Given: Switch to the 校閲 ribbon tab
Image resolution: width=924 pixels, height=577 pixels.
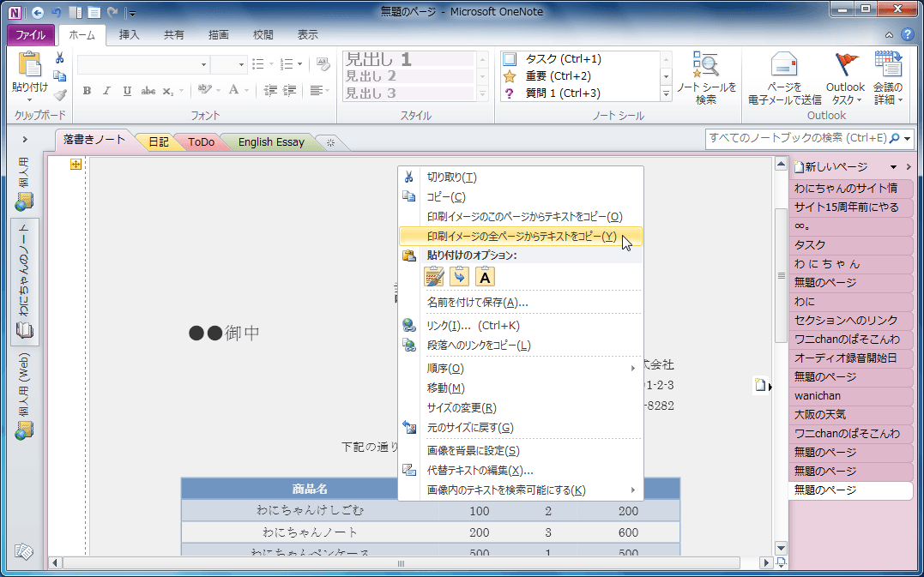Looking at the screenshot, I should click(263, 35).
